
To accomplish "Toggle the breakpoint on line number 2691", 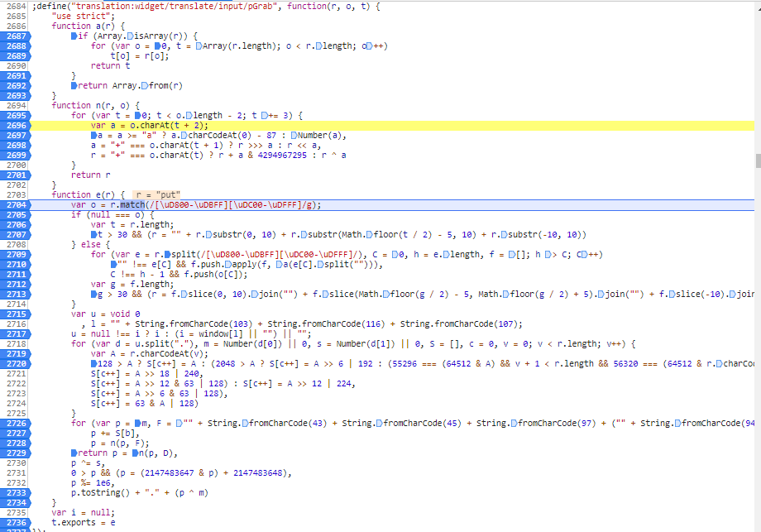I will 16,76.
